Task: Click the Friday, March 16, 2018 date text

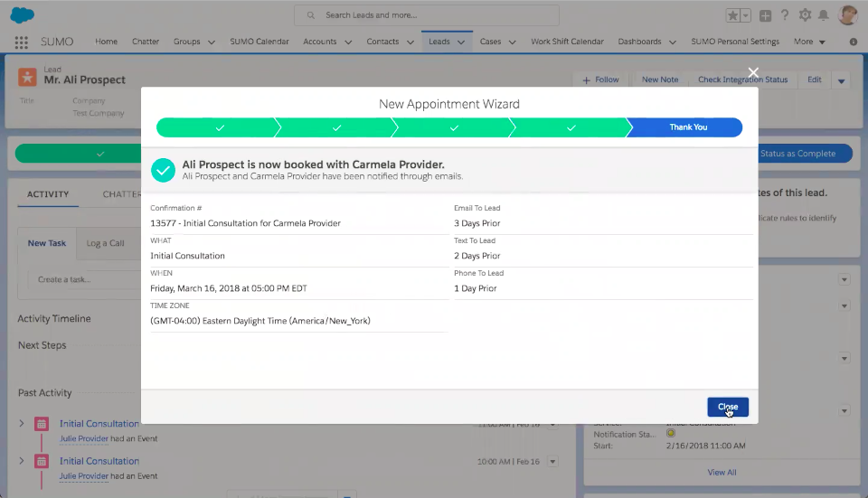Action: coord(229,288)
